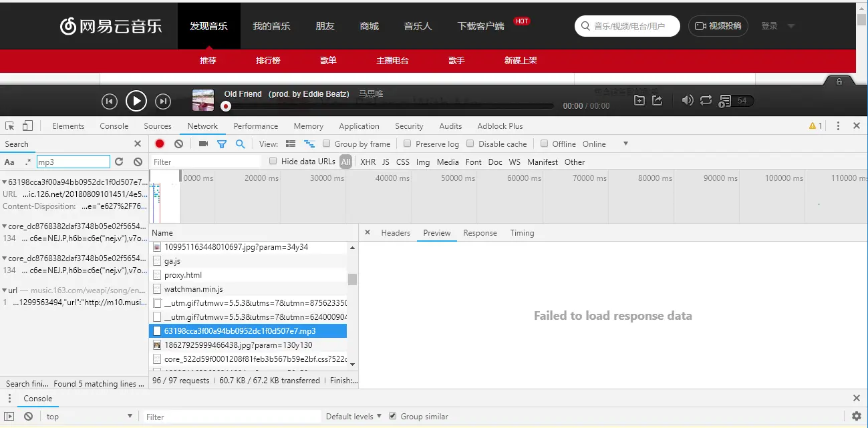Filter requests by Media
This screenshot has height=428, width=868.
(x=448, y=162)
